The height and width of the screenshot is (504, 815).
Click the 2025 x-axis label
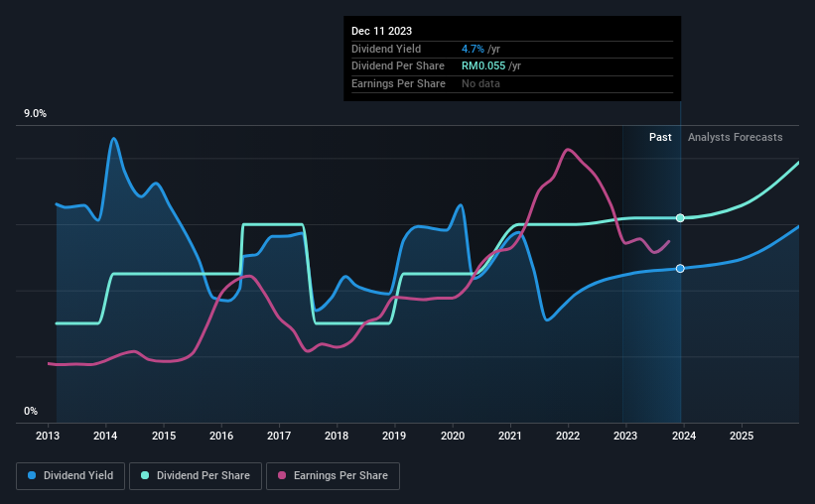pos(742,436)
